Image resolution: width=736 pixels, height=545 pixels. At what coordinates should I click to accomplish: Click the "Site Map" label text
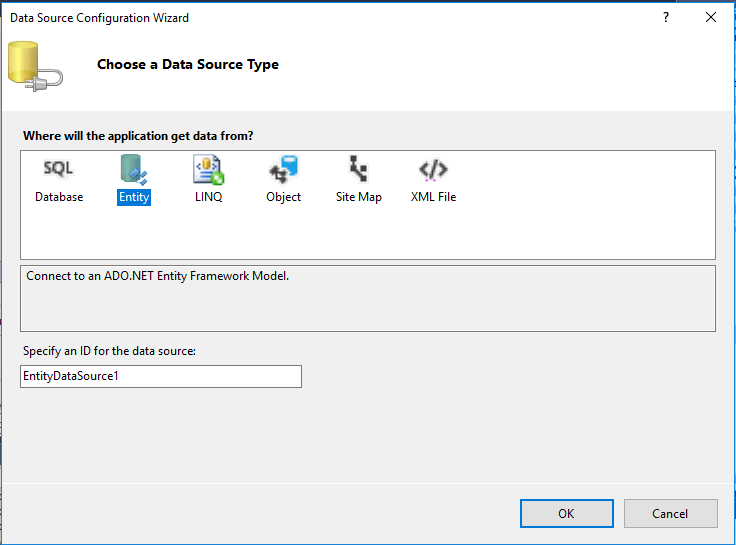point(358,197)
